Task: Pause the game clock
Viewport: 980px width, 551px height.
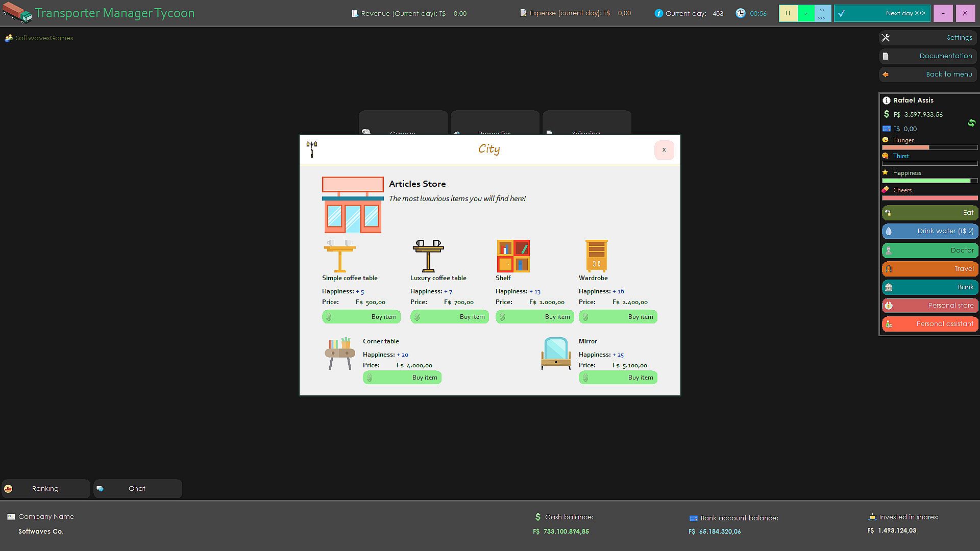Action: pyautogui.click(x=788, y=13)
